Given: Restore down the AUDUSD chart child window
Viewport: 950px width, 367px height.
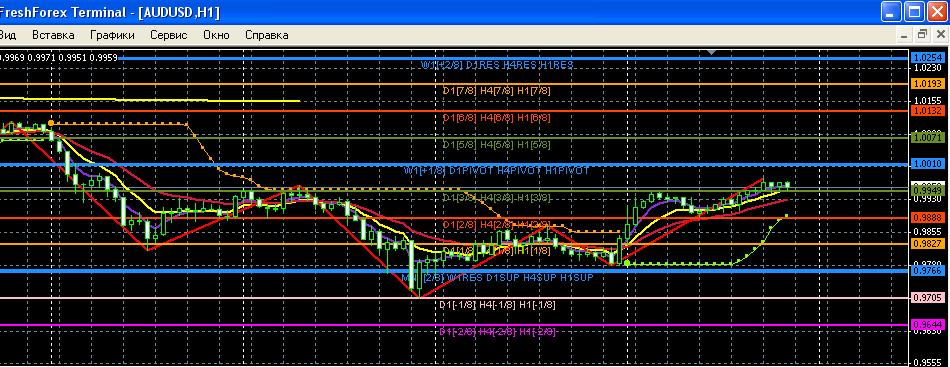Looking at the screenshot, I should 922,35.
